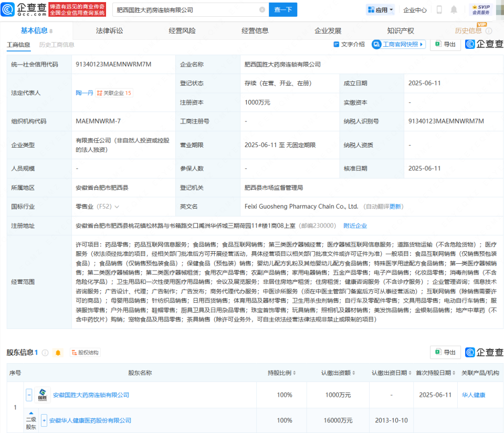Image resolution: width=504 pixels, height=433 pixels.
Task: Switch to 历史信息 VIP tab
Action: (x=468, y=31)
